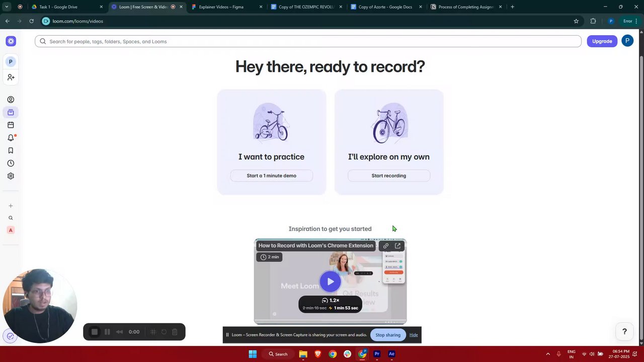Reload the page
The width and height of the screenshot is (644, 362).
(31, 21)
